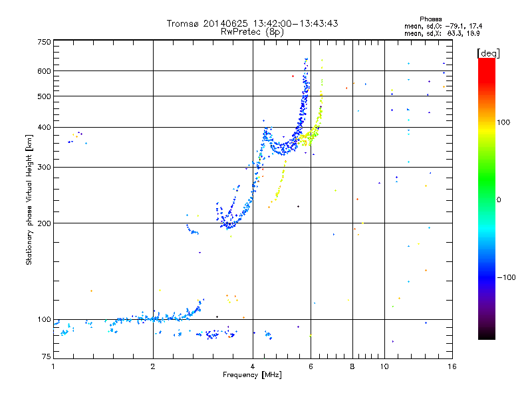Click the colorbar tick label "0"

pyautogui.click(x=499, y=199)
